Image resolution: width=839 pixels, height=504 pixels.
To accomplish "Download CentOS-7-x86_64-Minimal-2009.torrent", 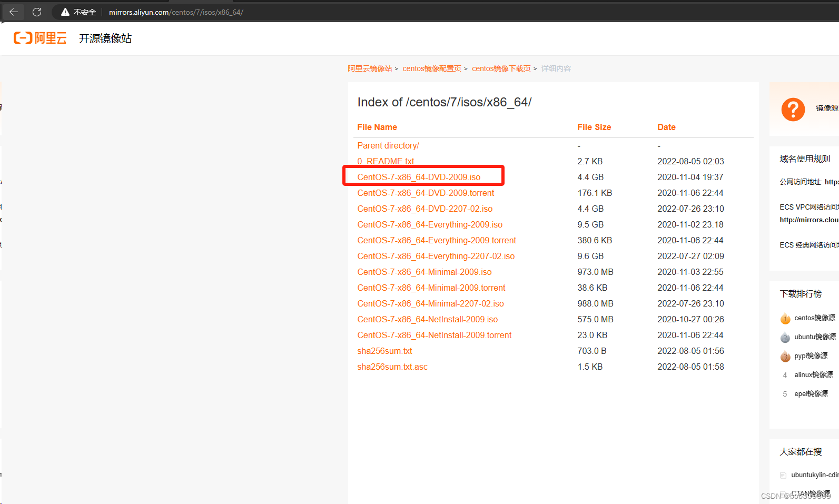I will [x=431, y=288].
